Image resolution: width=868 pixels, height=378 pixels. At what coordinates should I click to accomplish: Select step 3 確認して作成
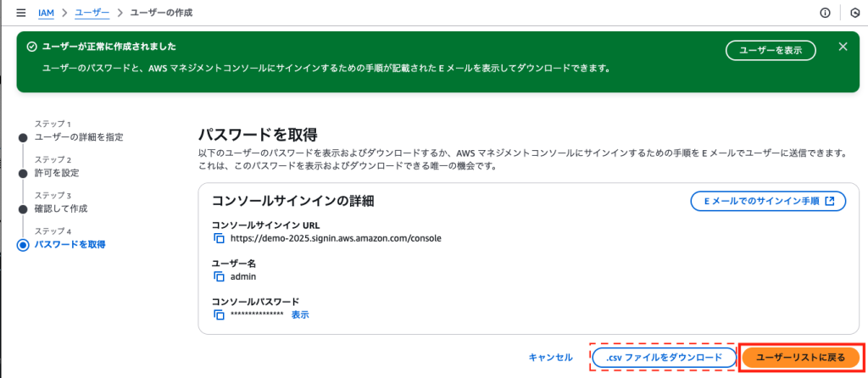[61, 208]
